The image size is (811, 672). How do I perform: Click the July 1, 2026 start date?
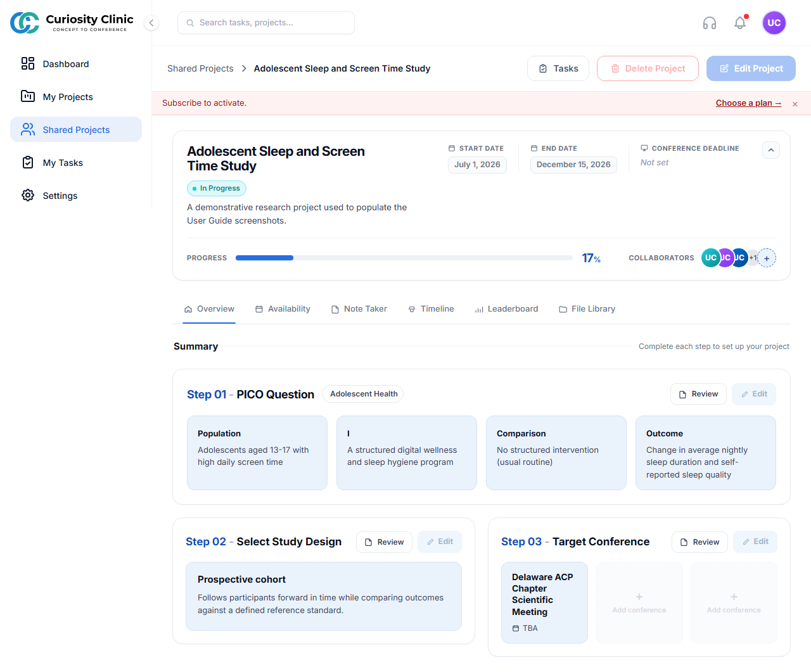pyautogui.click(x=477, y=165)
